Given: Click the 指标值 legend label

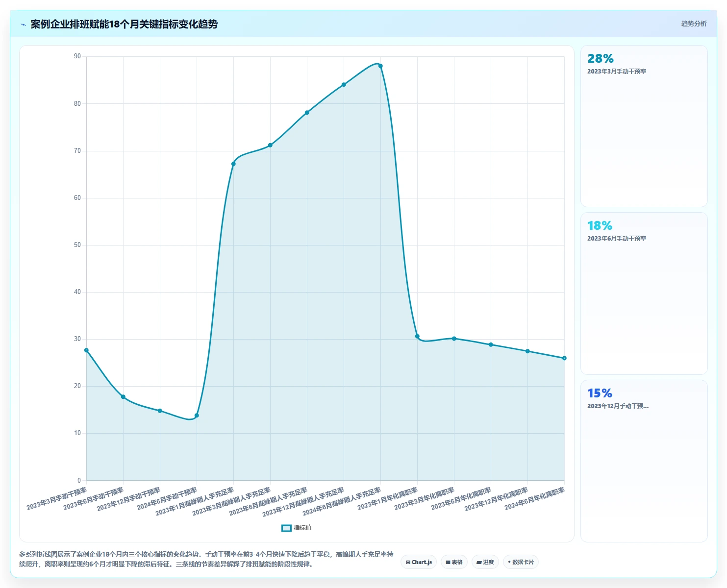Looking at the screenshot, I should [x=302, y=528].
